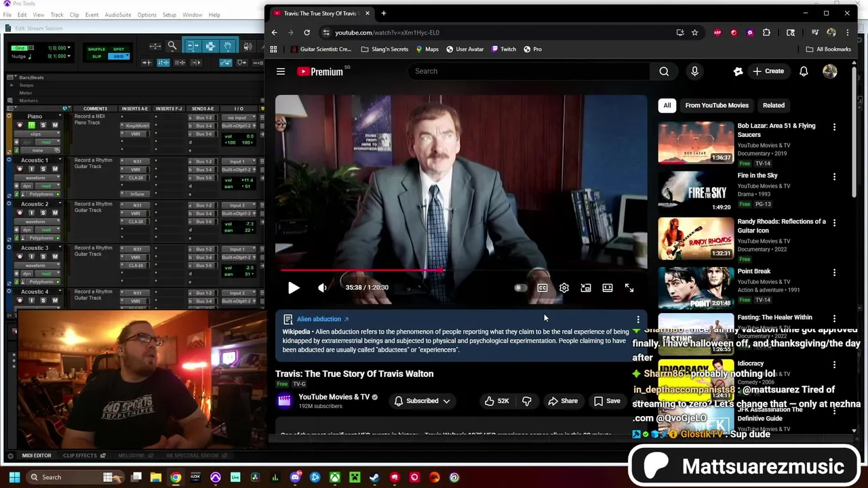The image size is (868, 488).
Task: Open Bob Lazar: Area 51 thumbnail
Action: click(696, 142)
